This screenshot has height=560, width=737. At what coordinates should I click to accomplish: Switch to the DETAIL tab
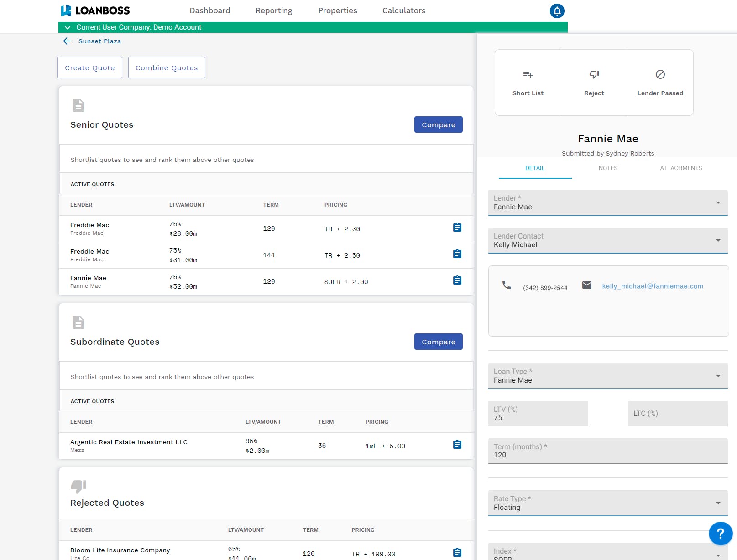pos(535,168)
